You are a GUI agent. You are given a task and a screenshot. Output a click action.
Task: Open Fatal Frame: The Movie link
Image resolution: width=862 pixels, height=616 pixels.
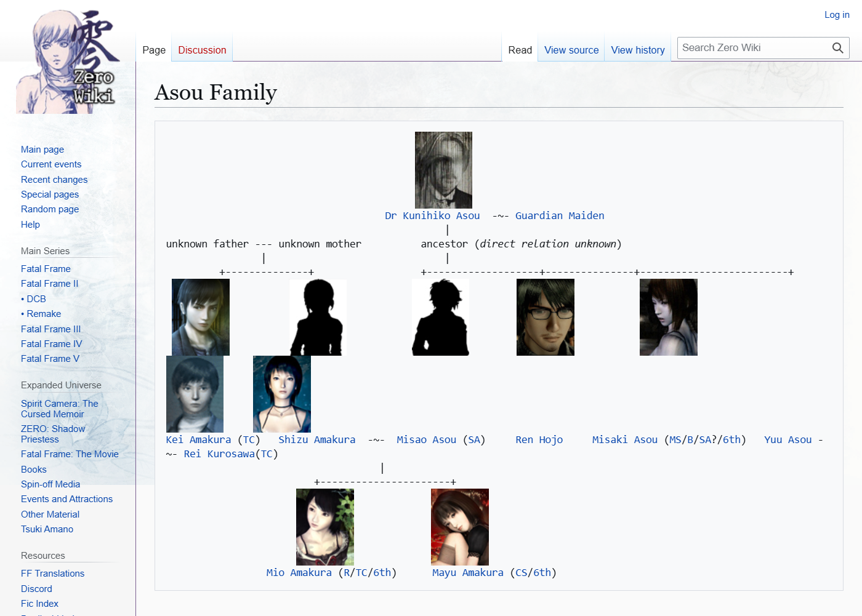tap(70, 454)
